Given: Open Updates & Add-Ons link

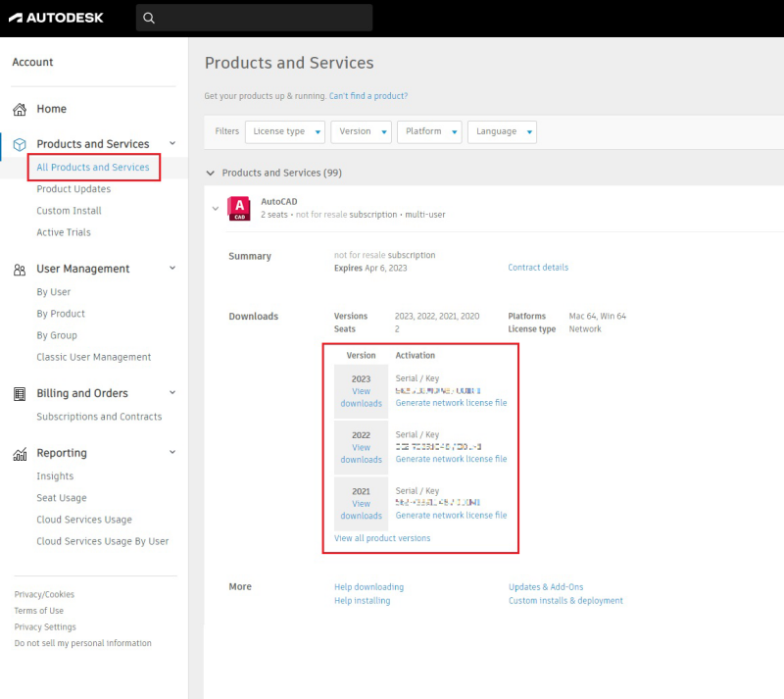Looking at the screenshot, I should (546, 587).
